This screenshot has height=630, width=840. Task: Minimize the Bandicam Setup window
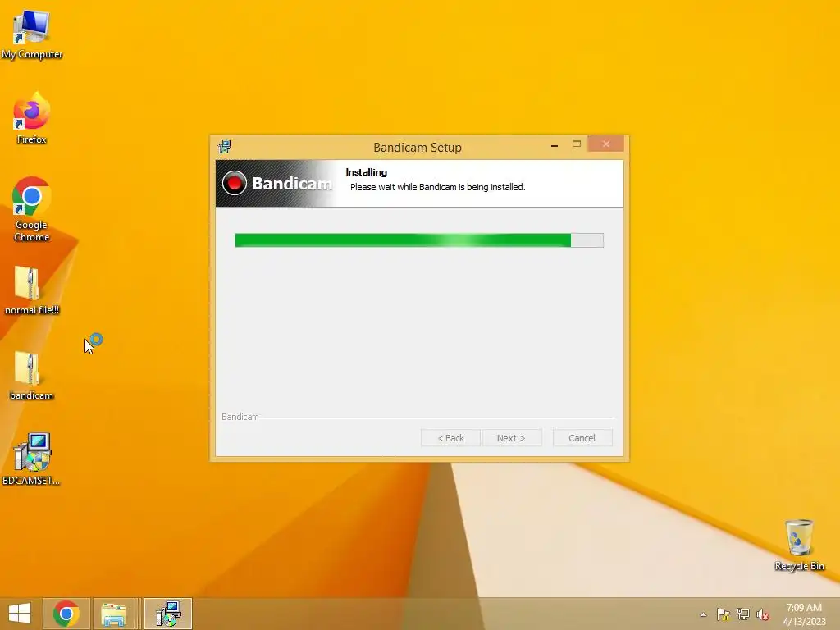(555, 144)
